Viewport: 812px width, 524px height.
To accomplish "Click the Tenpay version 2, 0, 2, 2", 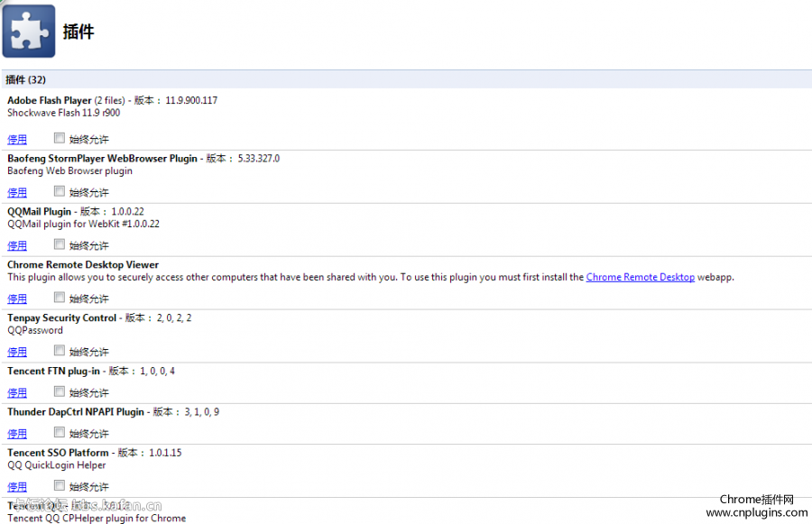I will 174,318.
